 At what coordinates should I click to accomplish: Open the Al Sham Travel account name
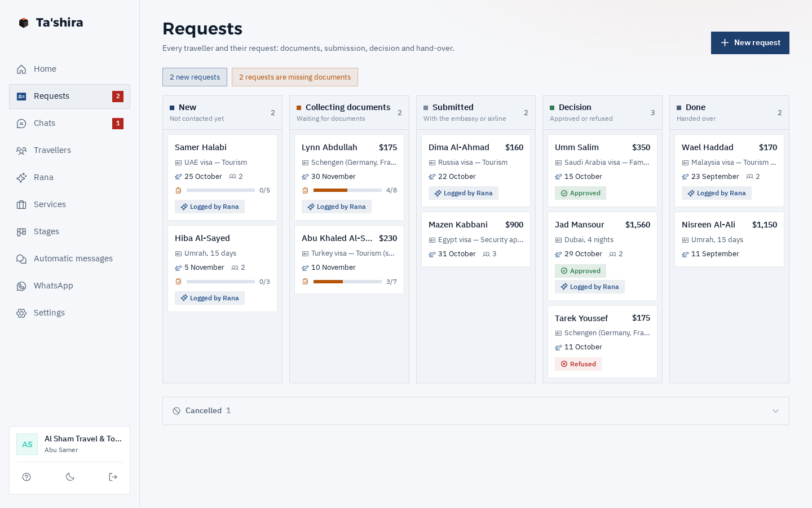[x=83, y=439]
